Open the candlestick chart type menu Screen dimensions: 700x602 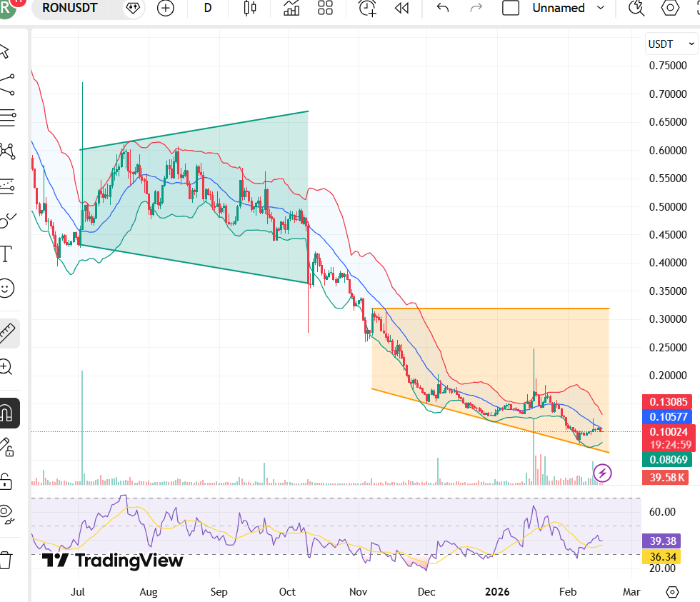pos(250,9)
